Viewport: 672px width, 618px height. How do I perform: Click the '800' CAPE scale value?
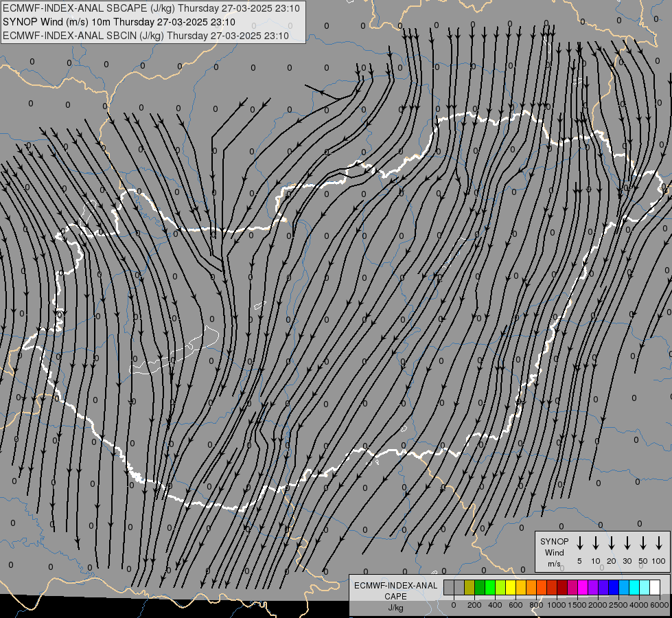click(x=536, y=605)
